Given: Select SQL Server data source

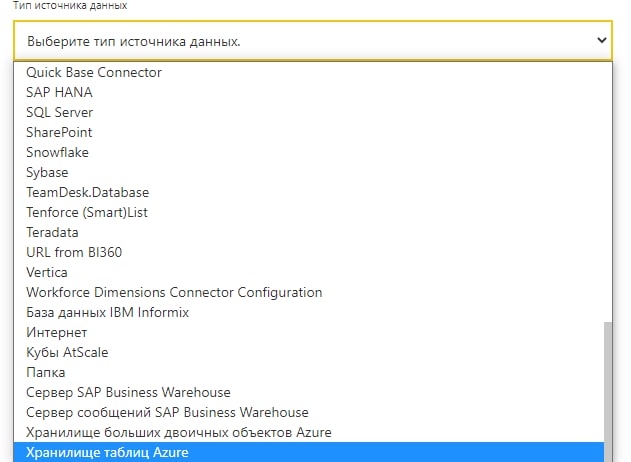Looking at the screenshot, I should click(309, 112).
